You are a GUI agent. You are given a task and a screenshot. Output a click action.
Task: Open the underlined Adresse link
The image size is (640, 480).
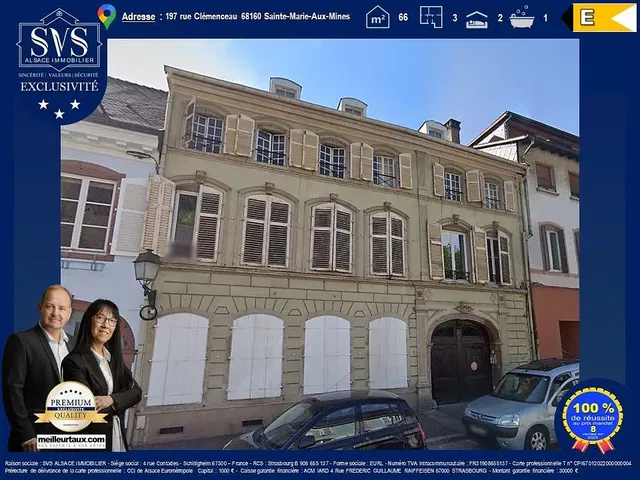(x=138, y=17)
